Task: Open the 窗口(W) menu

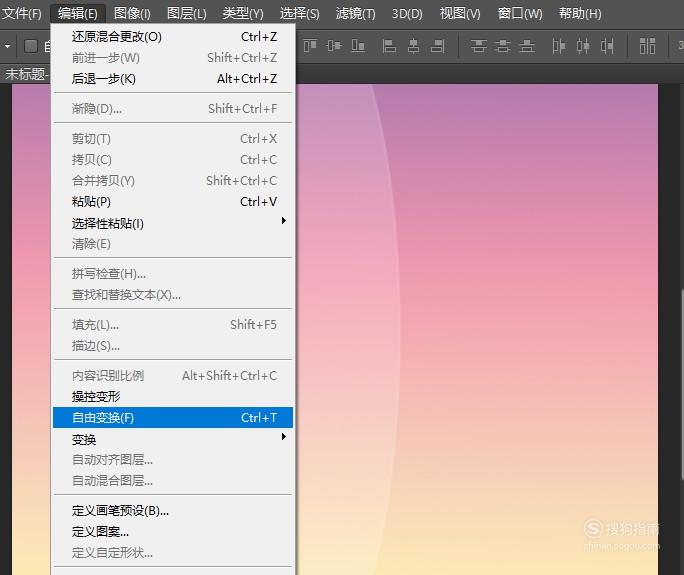Action: point(520,14)
